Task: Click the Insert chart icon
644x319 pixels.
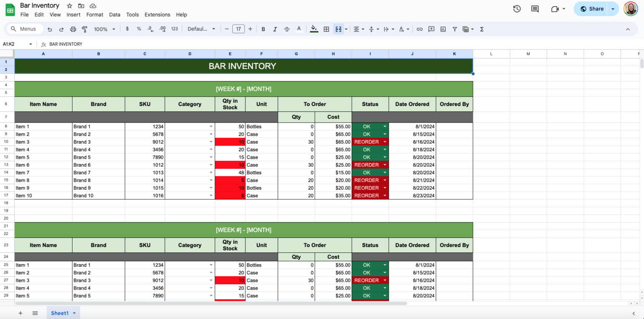Action: (x=443, y=29)
